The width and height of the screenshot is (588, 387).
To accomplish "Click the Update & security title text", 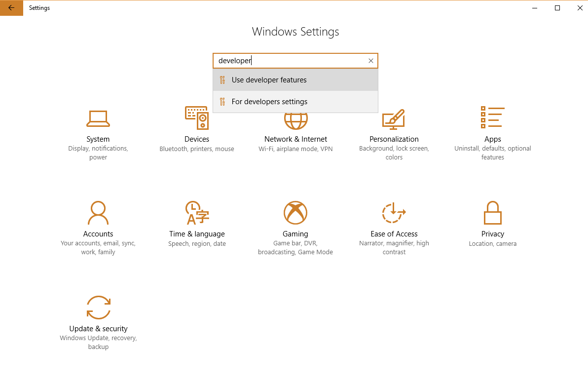I will point(98,329).
